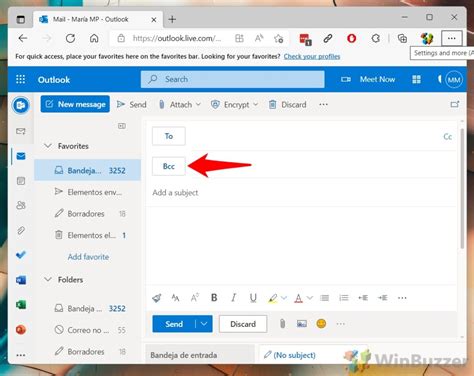The image size is (474, 376).
Task: Click the format painter icon
Action: pyautogui.click(x=157, y=298)
